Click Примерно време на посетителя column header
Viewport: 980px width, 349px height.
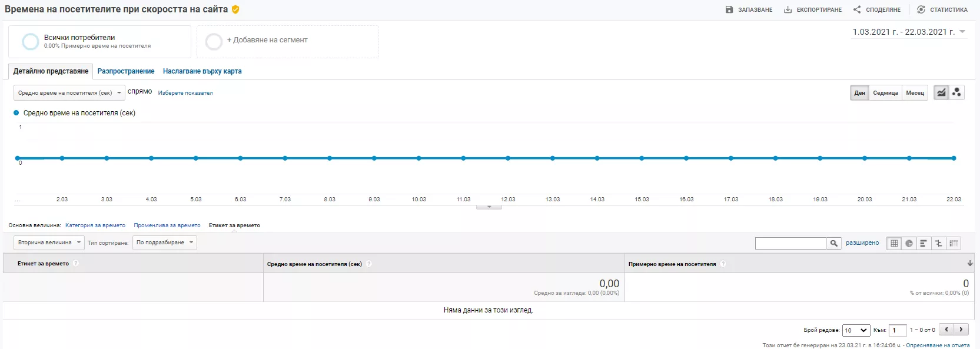(672, 264)
